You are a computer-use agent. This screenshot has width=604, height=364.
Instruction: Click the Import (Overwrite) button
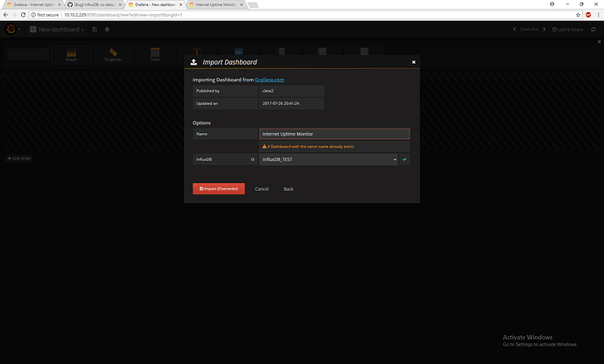click(x=219, y=189)
